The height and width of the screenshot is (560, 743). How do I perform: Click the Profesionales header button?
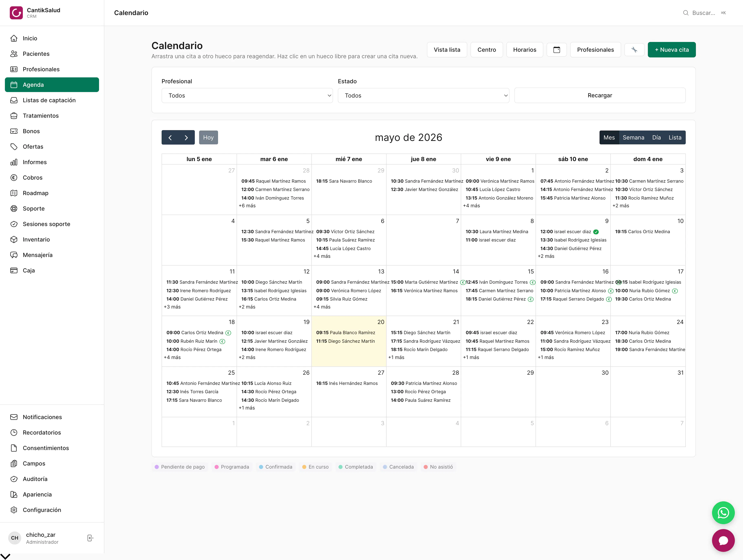tap(595, 50)
